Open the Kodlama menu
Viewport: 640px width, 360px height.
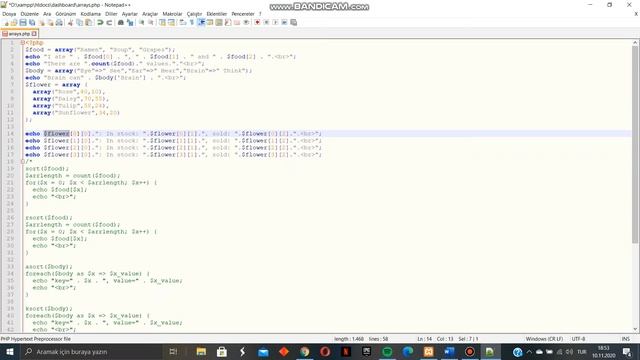(x=90, y=14)
